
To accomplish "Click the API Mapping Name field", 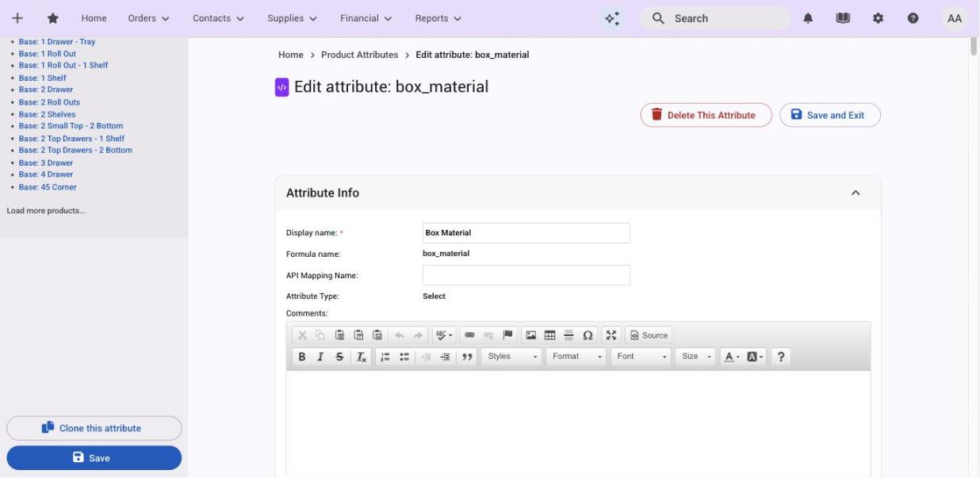I will 526,275.
